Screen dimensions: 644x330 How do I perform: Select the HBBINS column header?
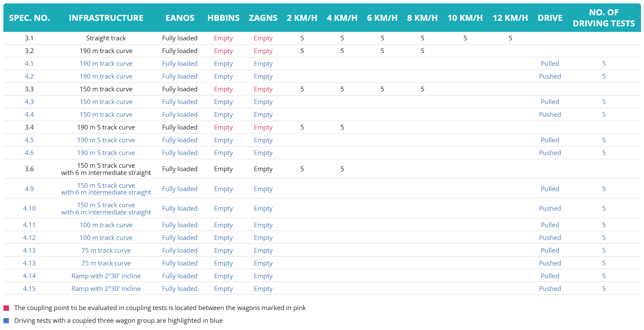223,18
